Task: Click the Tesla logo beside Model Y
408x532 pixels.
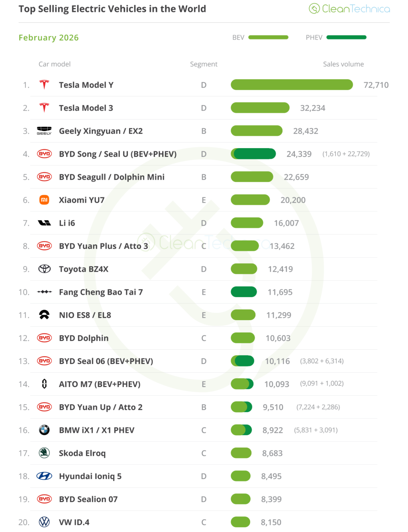Action: click(44, 85)
